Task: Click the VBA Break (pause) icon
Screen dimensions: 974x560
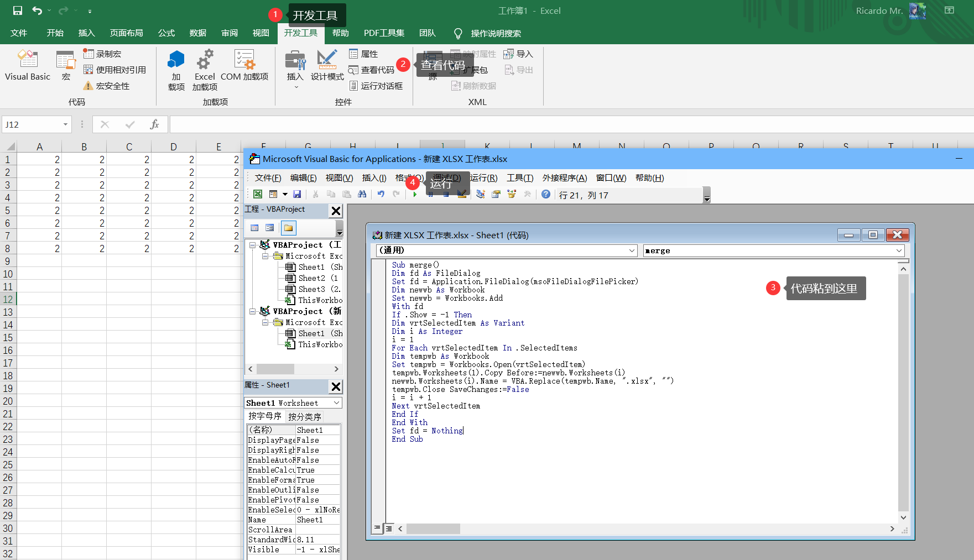Action: pos(430,194)
